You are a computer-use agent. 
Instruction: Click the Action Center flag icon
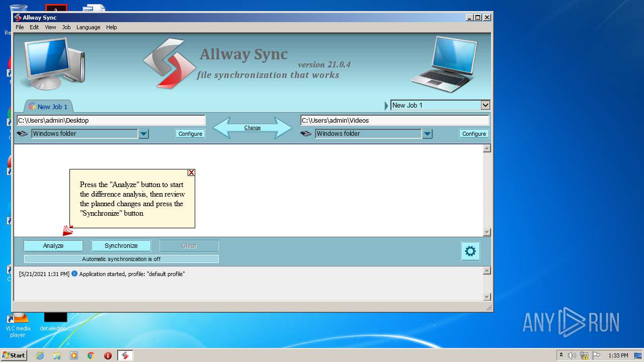click(x=596, y=355)
